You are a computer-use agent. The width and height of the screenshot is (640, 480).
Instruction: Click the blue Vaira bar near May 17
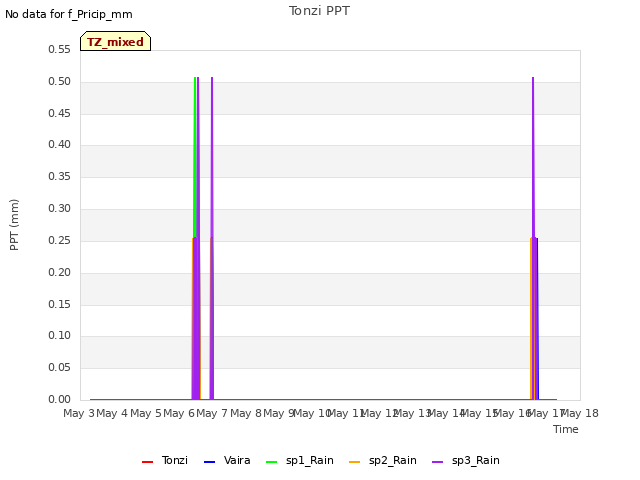537,319
